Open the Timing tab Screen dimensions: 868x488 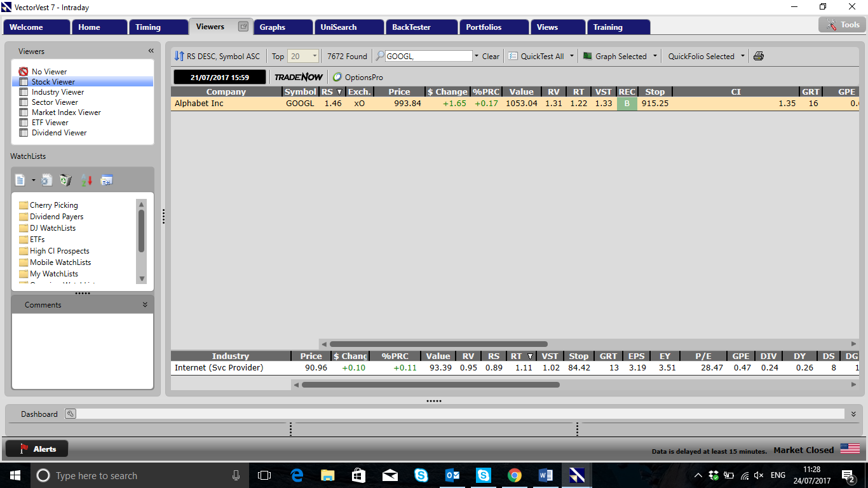[158, 27]
